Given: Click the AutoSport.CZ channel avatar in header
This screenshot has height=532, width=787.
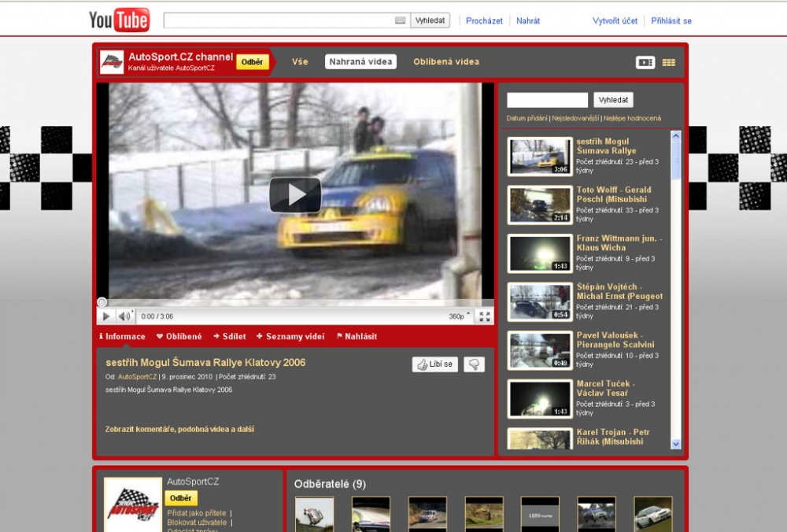Looking at the screenshot, I should (112, 62).
